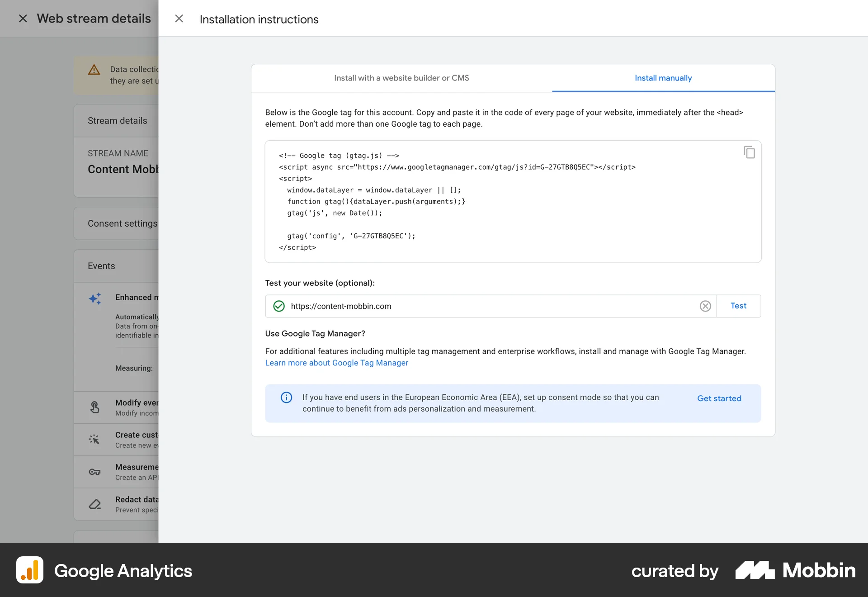The image size is (868, 597).
Task: Click the Measurement Protocol key icon
Action: point(95,472)
